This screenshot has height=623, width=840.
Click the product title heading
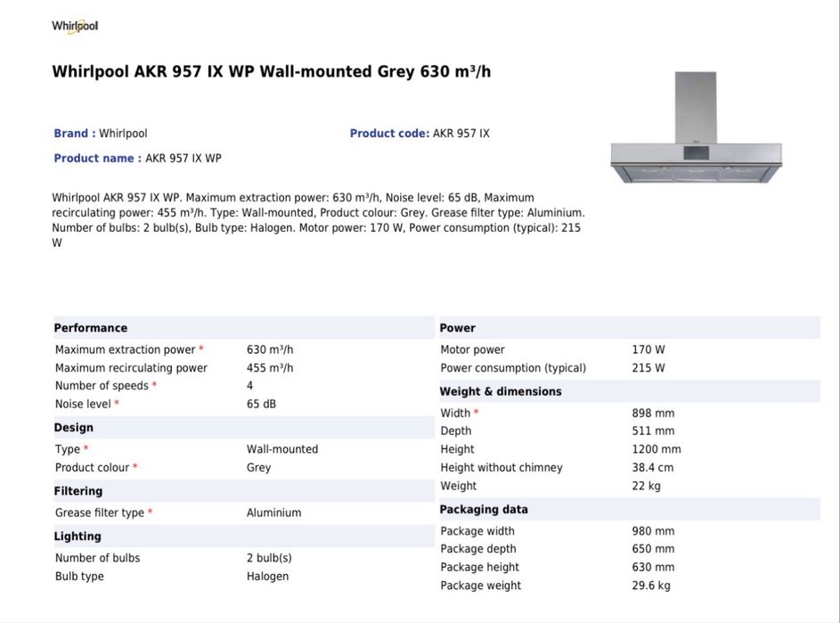point(271,71)
